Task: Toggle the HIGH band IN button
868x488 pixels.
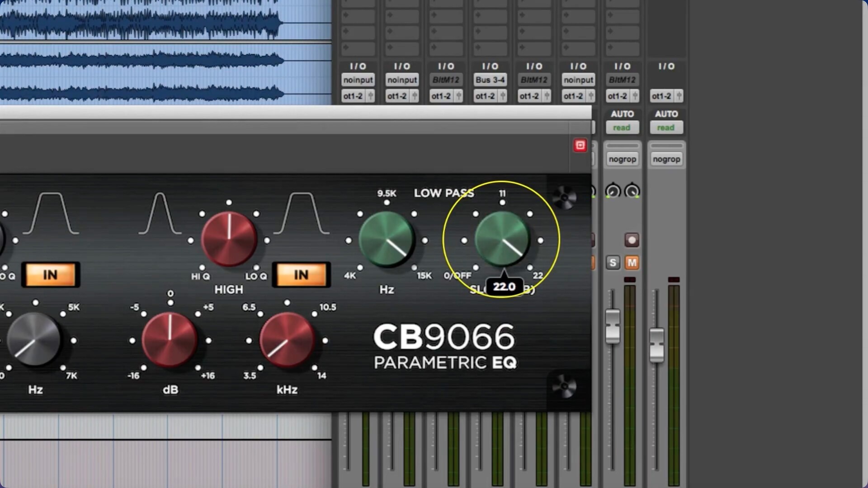Action: (301, 275)
